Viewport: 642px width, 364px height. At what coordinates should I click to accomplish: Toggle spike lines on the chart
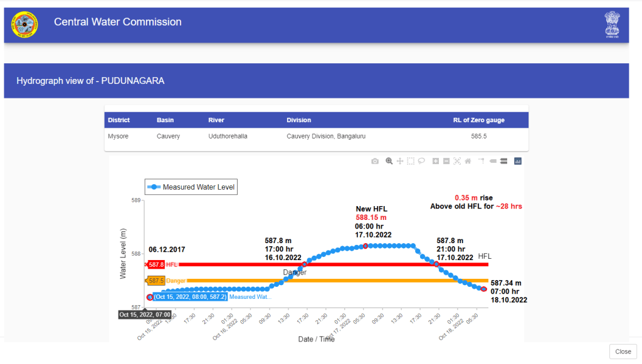tap(481, 161)
